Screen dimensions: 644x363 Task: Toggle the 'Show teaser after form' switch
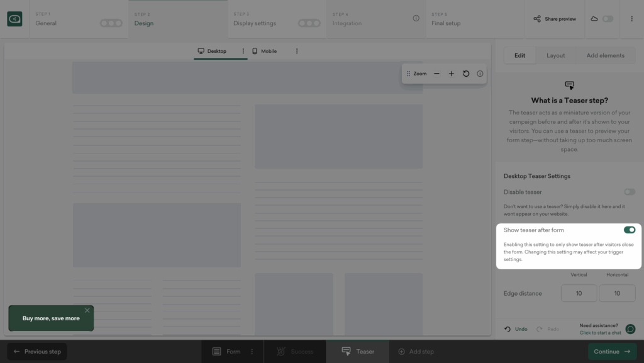(629, 230)
